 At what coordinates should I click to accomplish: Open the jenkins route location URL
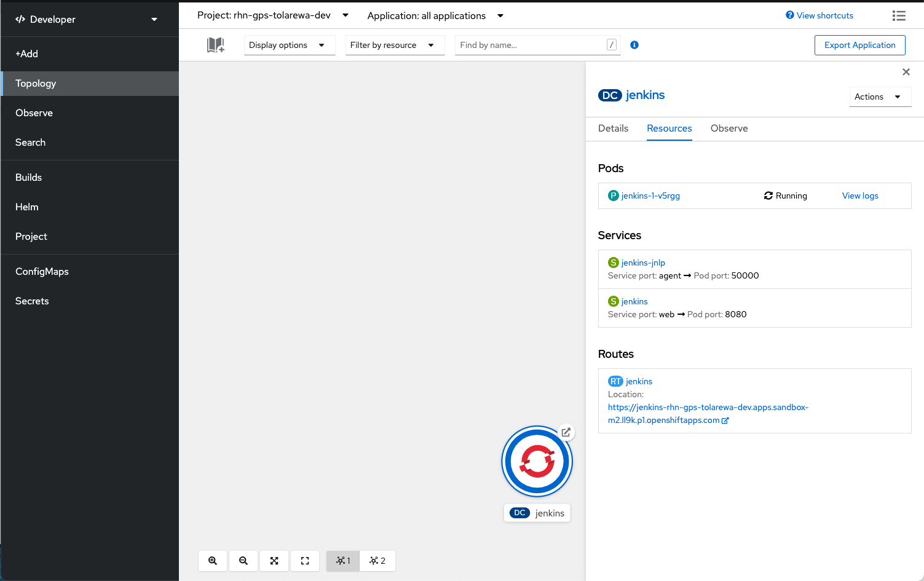tap(708, 414)
